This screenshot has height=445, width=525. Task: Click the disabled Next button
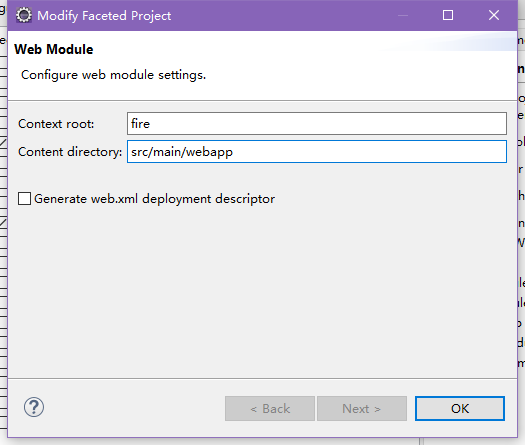click(x=362, y=409)
